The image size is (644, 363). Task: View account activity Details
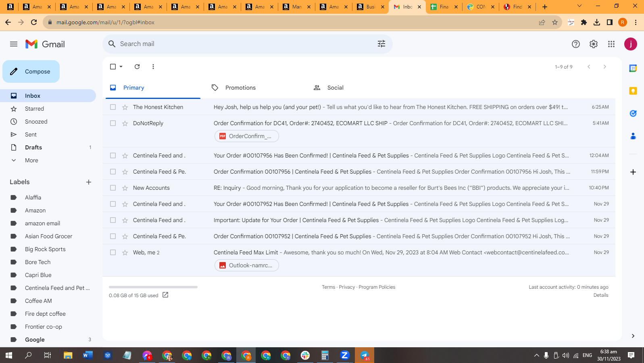click(x=601, y=295)
